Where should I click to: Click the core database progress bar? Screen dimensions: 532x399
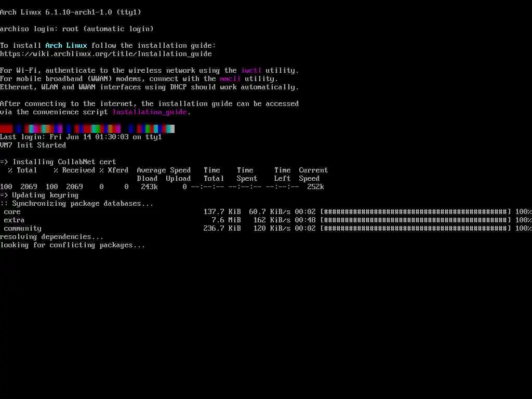click(416, 212)
